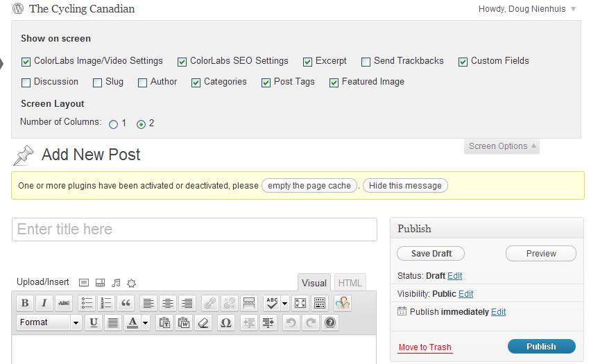This screenshot has width=591, height=364.
Task: Edit the post Status
Action: tap(454, 276)
